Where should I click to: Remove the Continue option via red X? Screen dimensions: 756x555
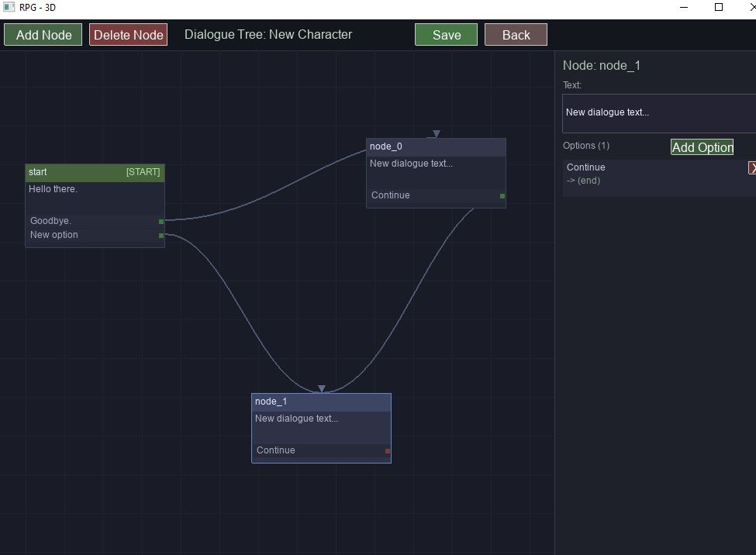752,167
